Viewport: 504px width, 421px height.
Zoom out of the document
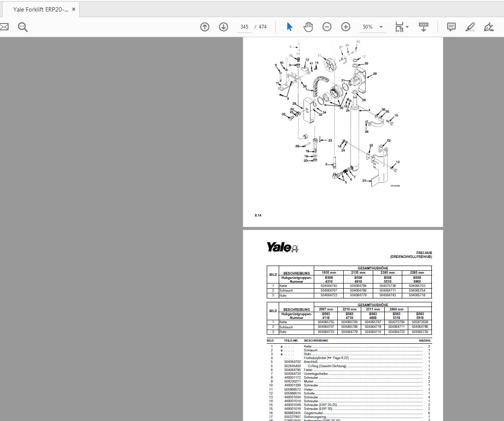[x=327, y=26]
